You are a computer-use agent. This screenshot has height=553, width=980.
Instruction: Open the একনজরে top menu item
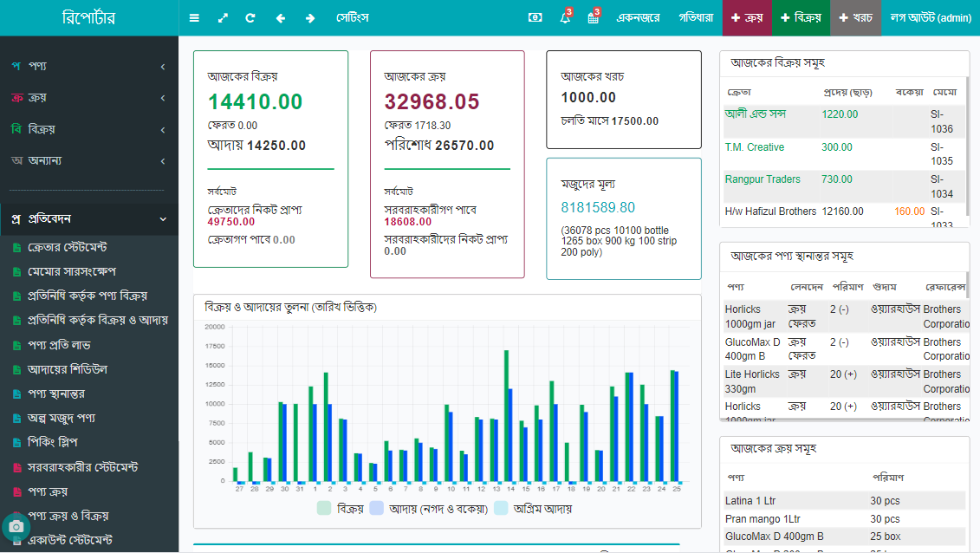click(638, 18)
